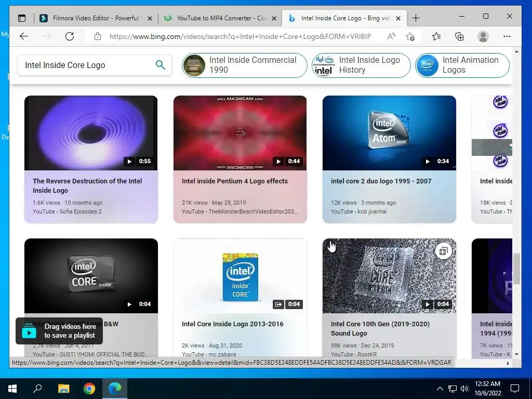Open the red Pentium 4 effects thumbnail
This screenshot has height=399, width=532.
(x=240, y=132)
